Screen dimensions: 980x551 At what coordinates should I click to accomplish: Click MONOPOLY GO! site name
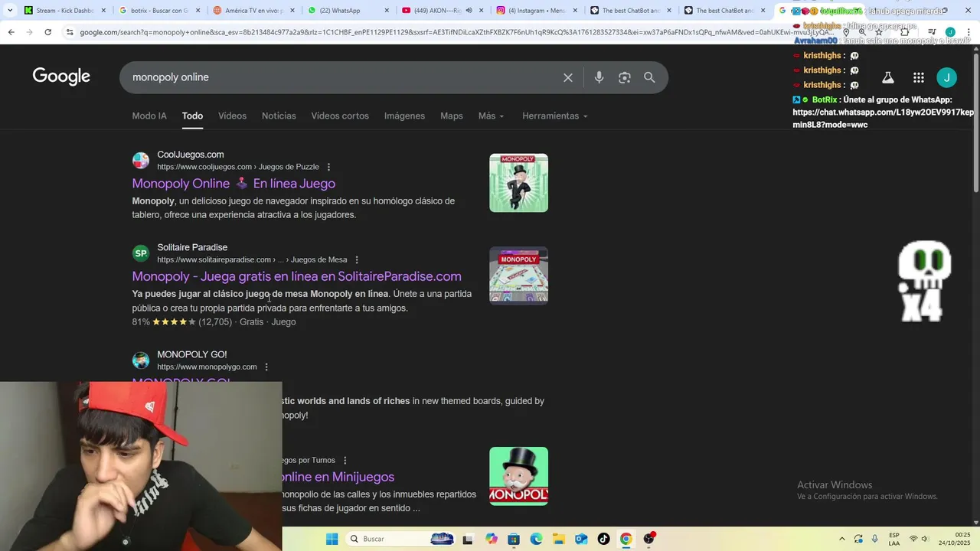point(192,354)
